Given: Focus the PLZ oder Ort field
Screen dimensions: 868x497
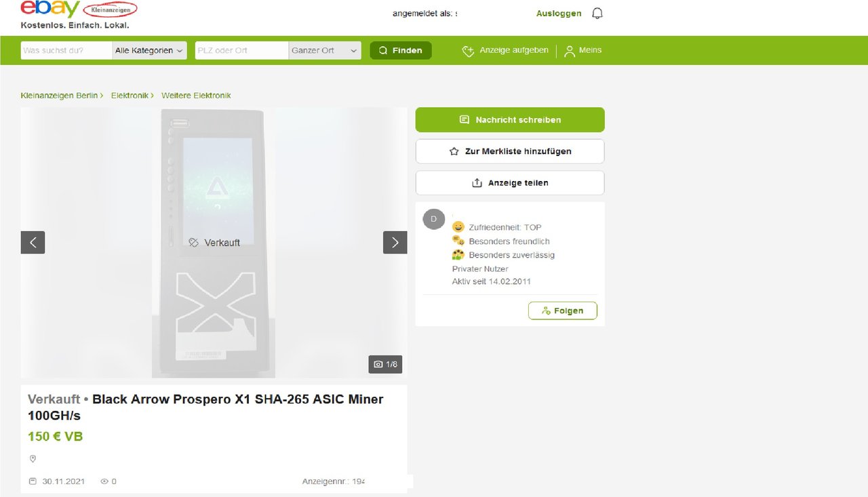Looking at the screenshot, I should coord(242,50).
